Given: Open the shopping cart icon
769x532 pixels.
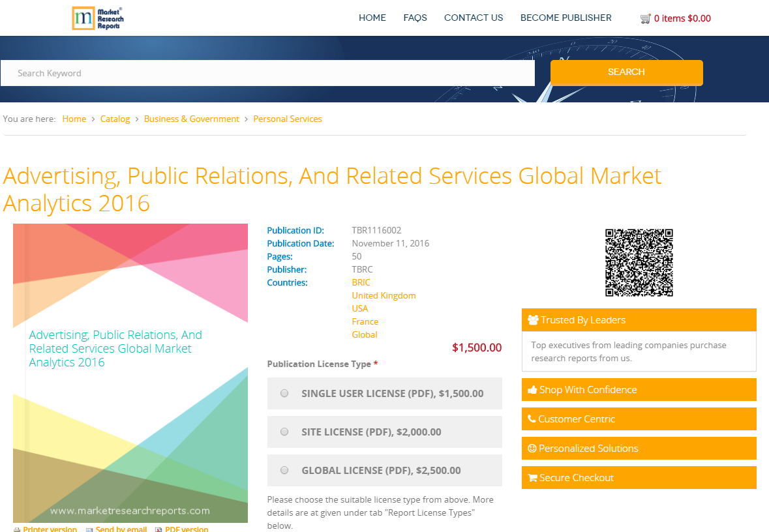Looking at the screenshot, I should pos(646,18).
